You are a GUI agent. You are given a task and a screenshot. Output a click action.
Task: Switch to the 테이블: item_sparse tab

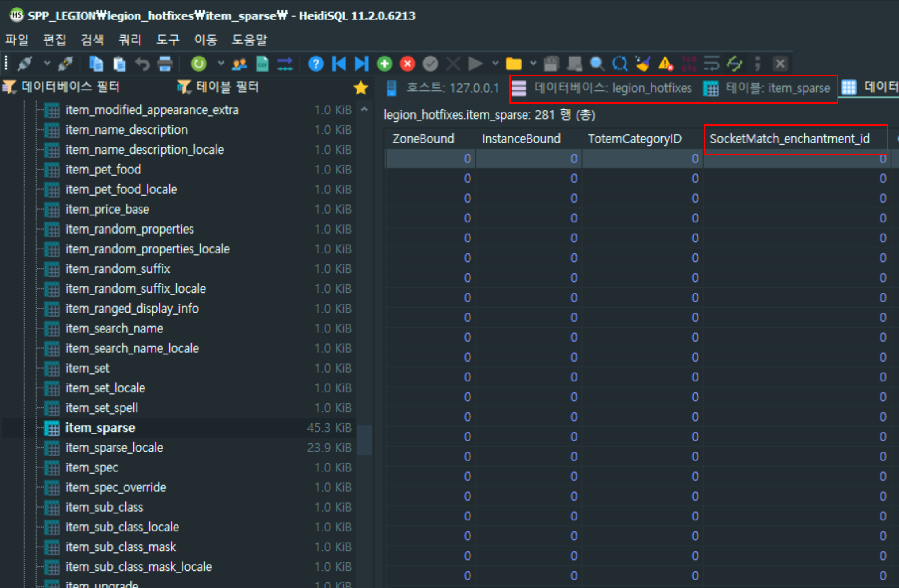[x=767, y=88]
